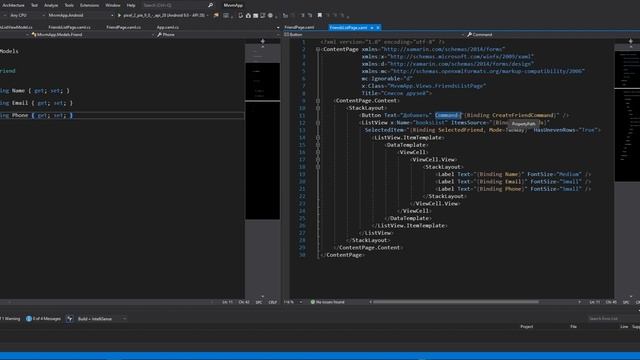Open the Architecture menu

[x=13, y=5]
